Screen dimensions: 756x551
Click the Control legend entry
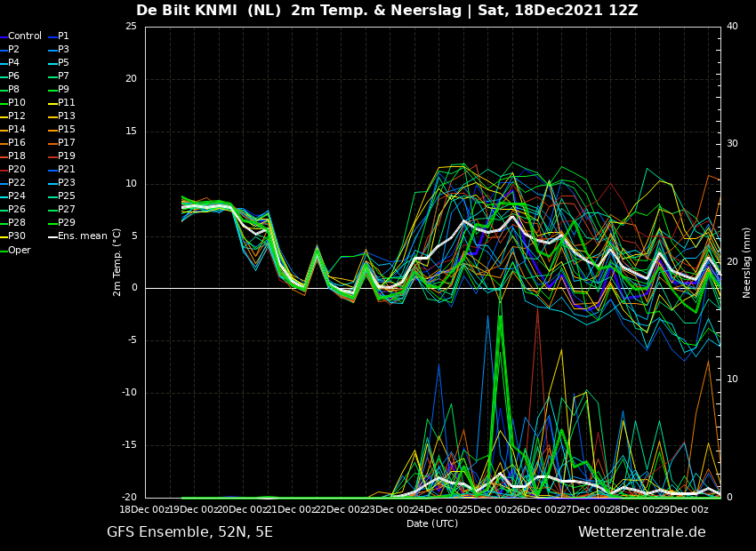click(x=20, y=36)
